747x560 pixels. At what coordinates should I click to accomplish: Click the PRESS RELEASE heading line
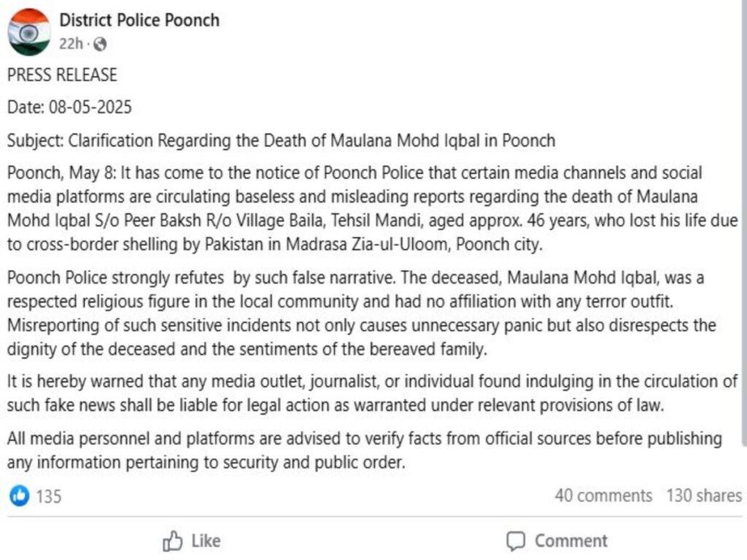pos(62,75)
